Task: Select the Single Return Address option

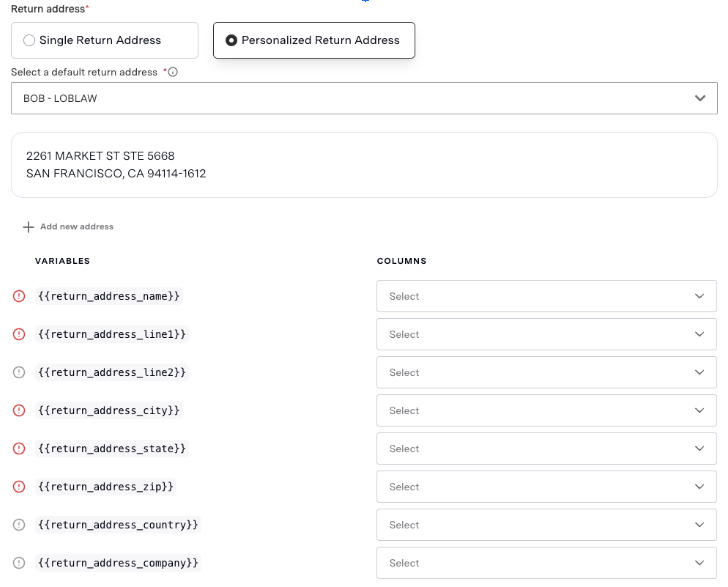Action: (105, 40)
